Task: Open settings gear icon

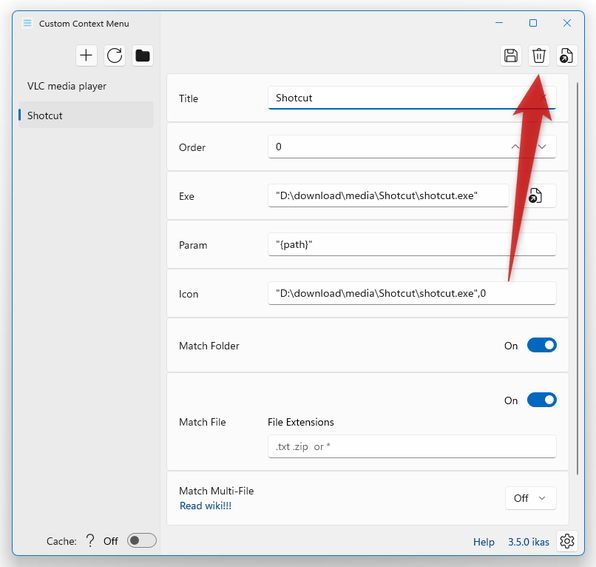Action: click(x=567, y=541)
